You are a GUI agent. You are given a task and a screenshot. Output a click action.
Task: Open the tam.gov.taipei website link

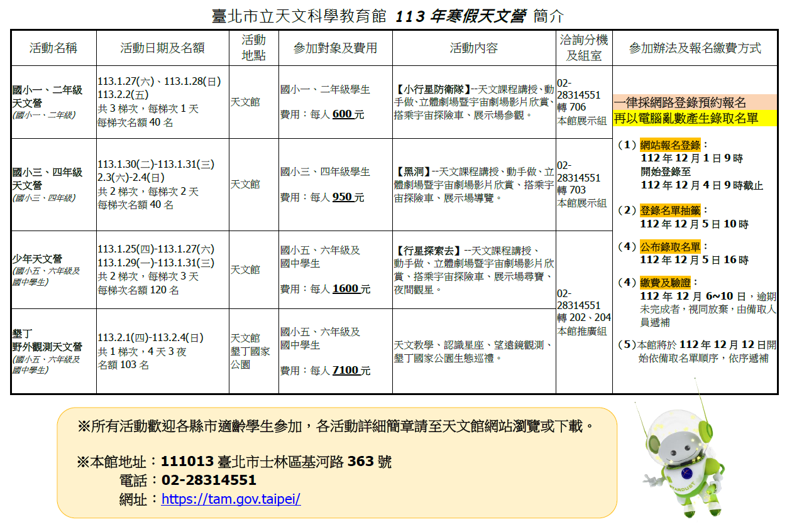coord(231,499)
